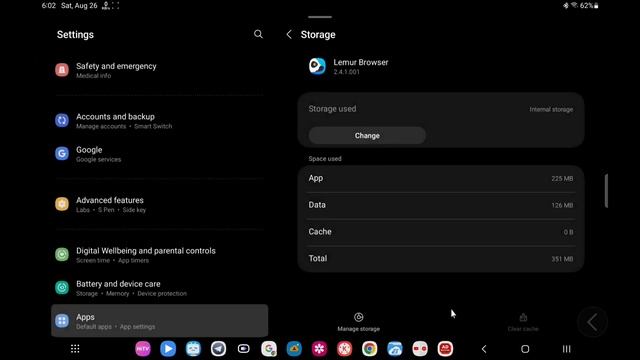Launch Chrome from the taskbar
The height and width of the screenshot is (360, 640).
[369, 349]
